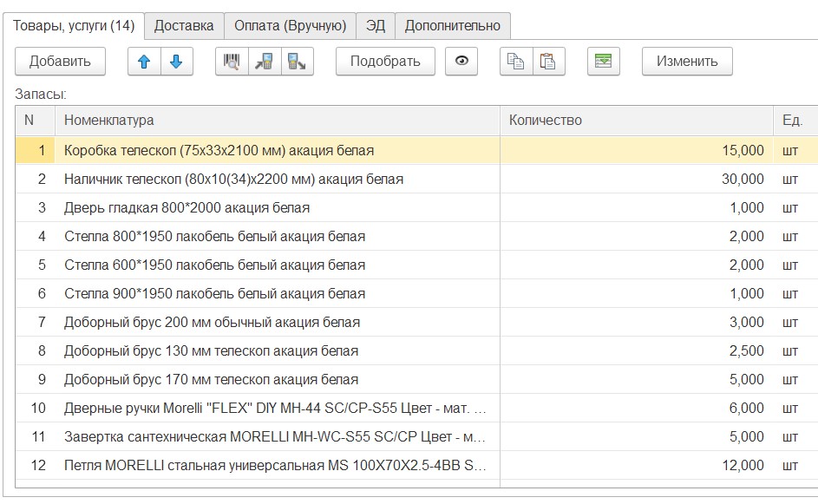
Task: Open the ЭД tab
Action: click(x=375, y=25)
